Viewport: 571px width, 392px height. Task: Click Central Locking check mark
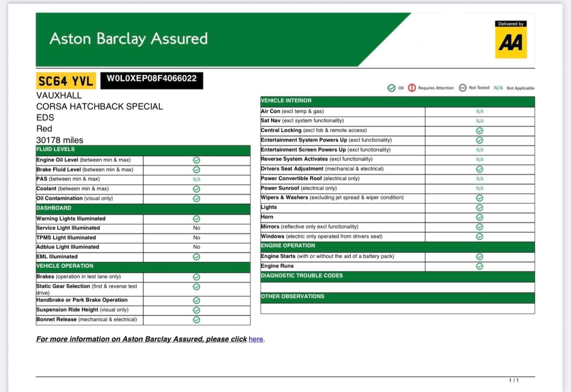point(480,131)
